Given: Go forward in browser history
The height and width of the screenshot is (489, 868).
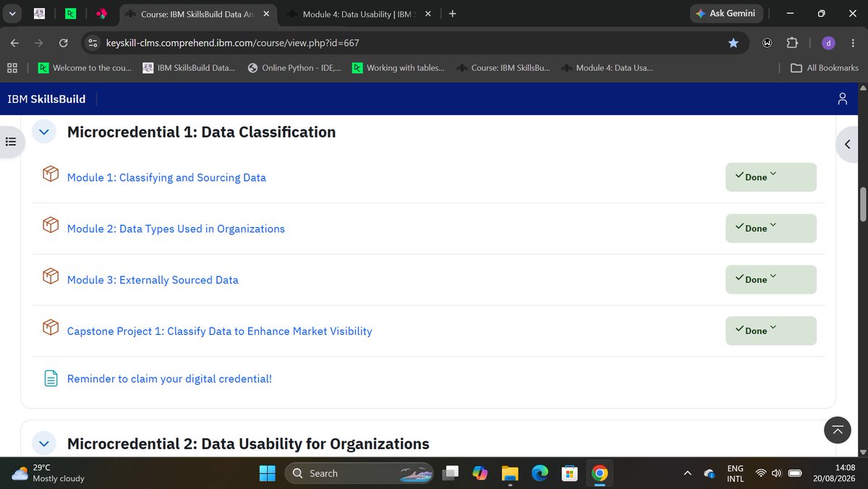Looking at the screenshot, I should tap(38, 43).
